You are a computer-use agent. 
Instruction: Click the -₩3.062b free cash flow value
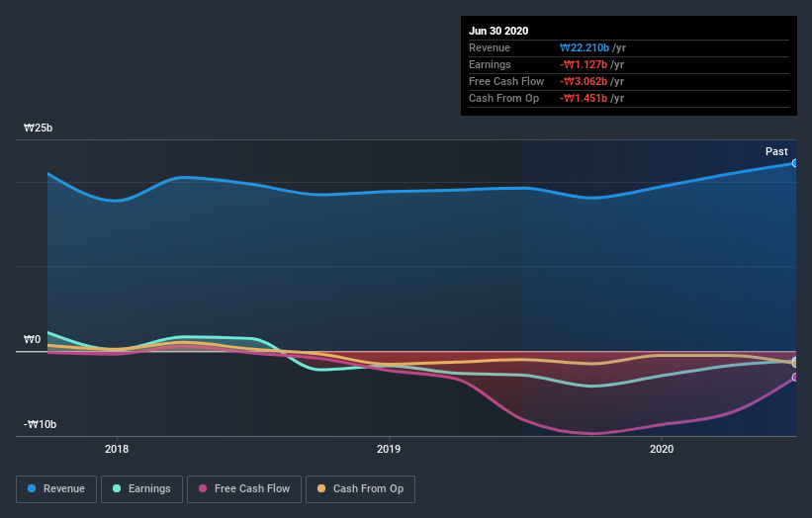point(584,81)
